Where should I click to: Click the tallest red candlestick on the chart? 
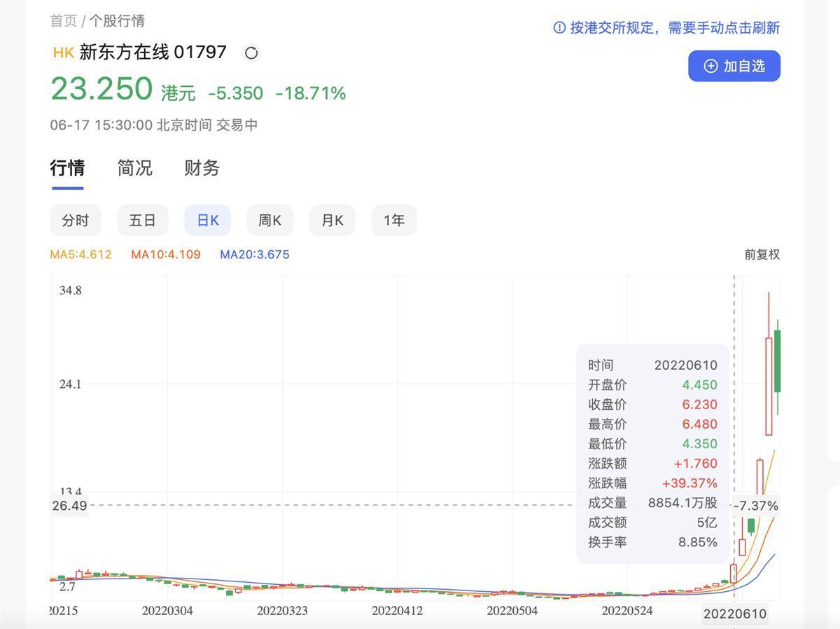(x=769, y=385)
